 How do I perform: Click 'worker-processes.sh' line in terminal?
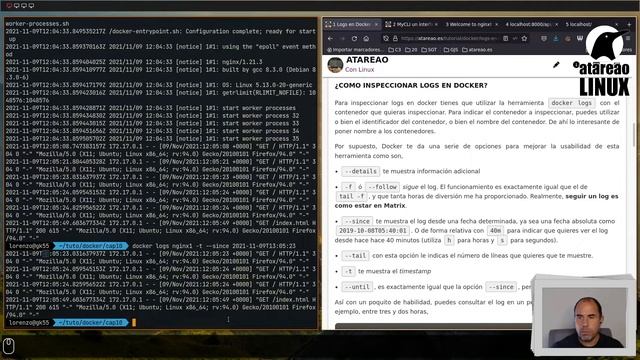click(37, 24)
